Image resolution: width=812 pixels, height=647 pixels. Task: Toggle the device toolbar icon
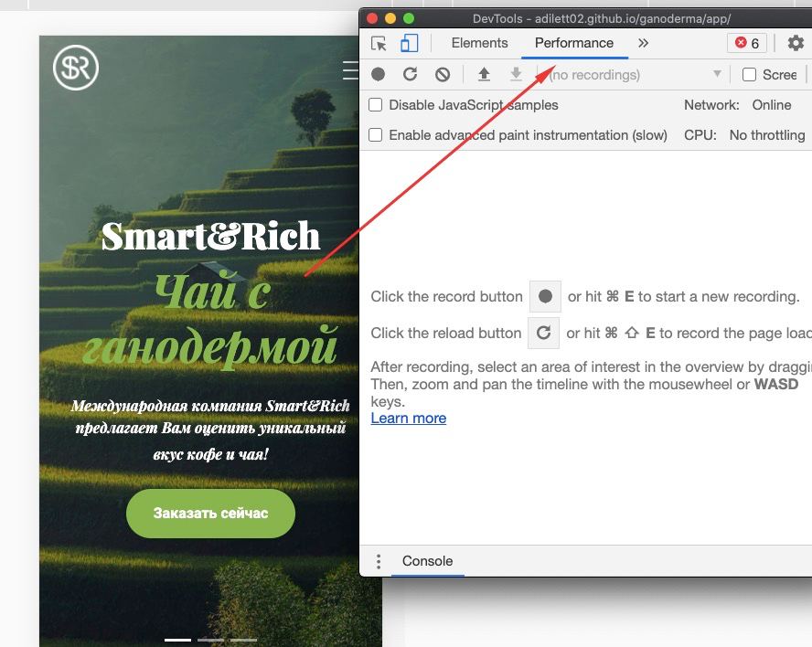point(409,44)
